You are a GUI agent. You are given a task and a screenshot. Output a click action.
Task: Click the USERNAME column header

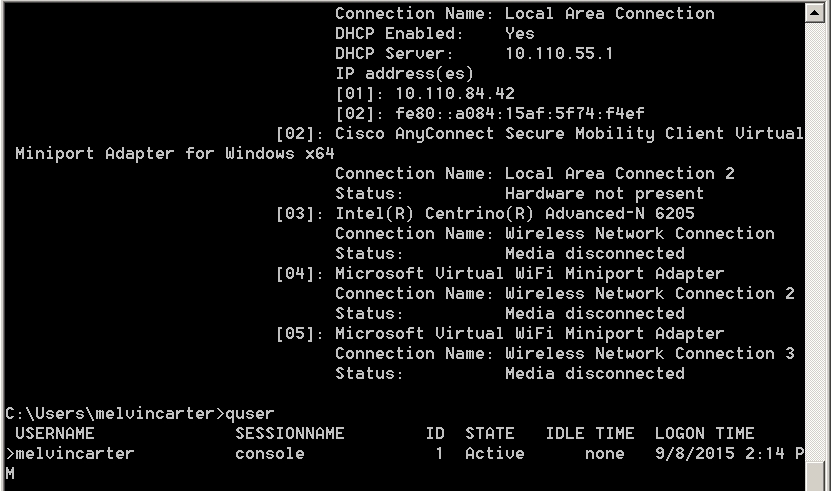pos(55,433)
